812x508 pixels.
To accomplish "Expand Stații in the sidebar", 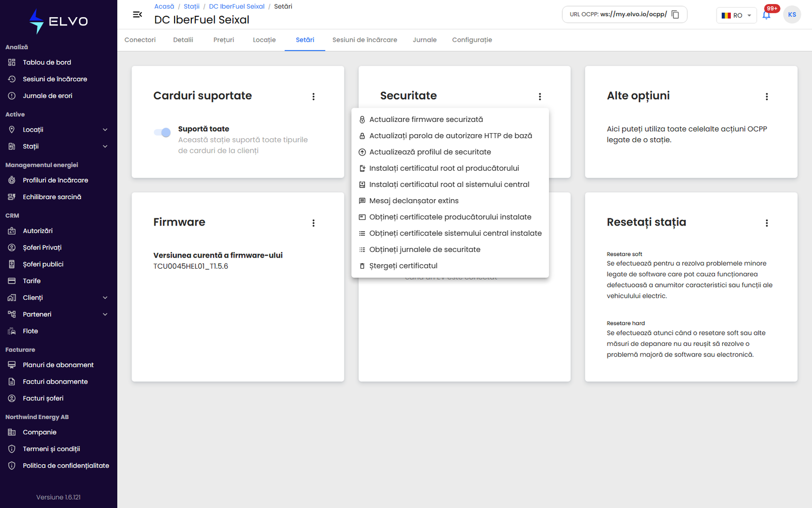I will (x=58, y=147).
